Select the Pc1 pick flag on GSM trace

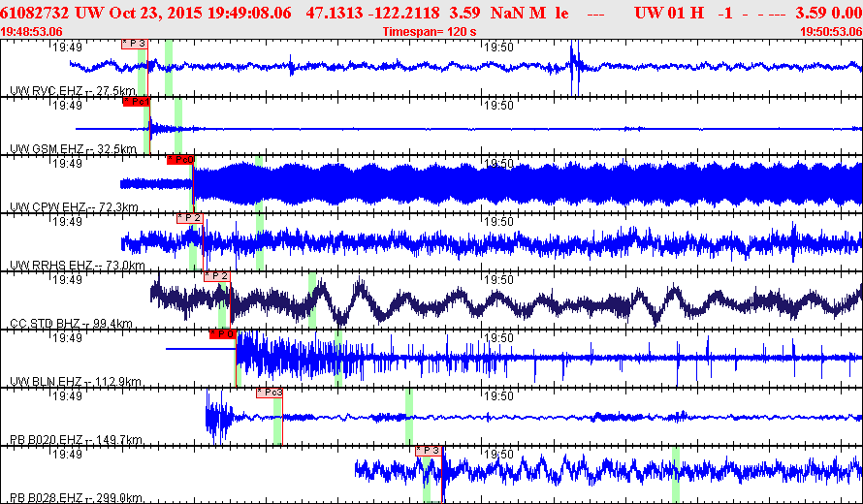[137, 102]
